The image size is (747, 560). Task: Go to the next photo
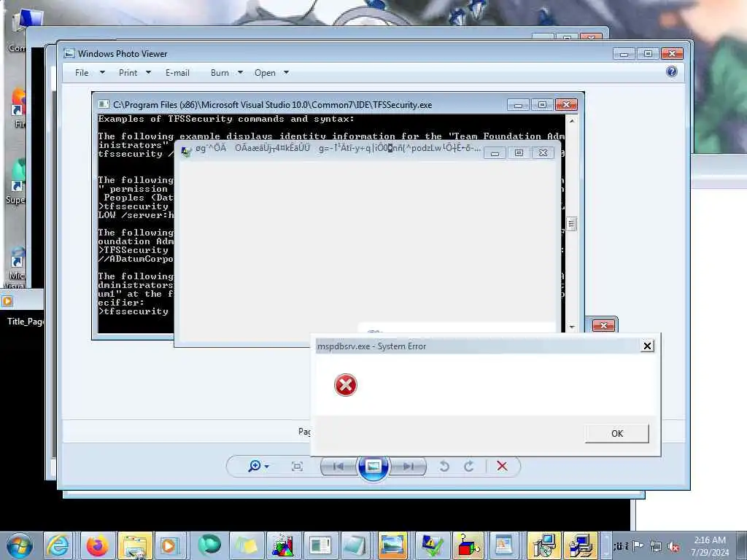(409, 467)
